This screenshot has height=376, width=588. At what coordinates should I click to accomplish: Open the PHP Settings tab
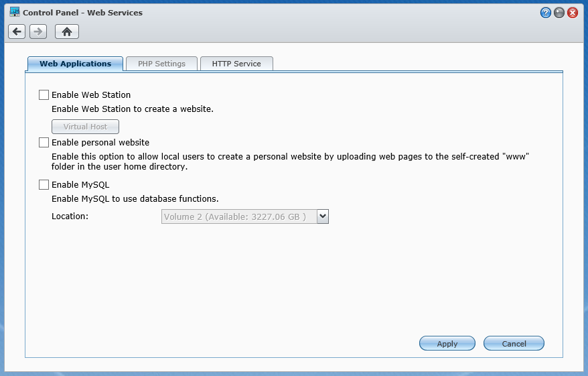click(x=161, y=64)
